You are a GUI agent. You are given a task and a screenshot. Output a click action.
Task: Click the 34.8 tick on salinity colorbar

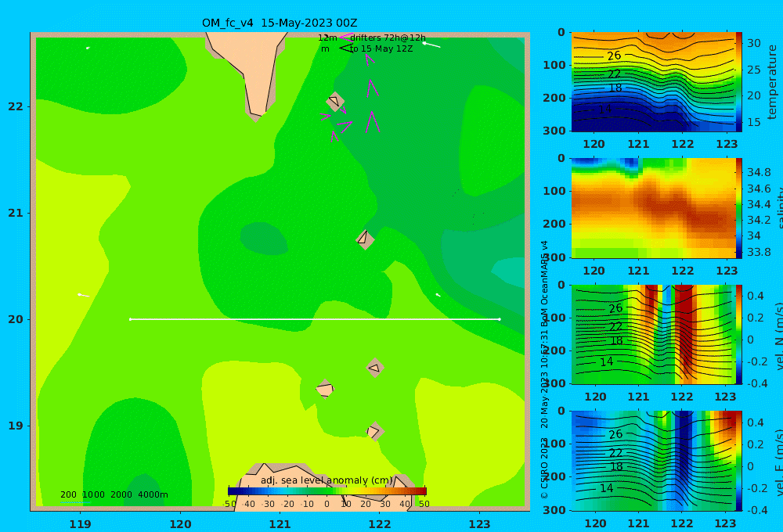pos(759,173)
